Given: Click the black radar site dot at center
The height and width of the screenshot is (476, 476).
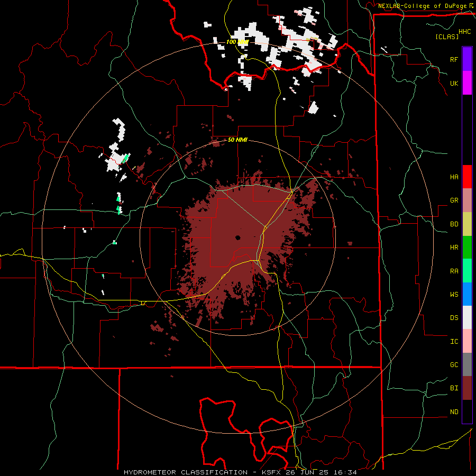Looking at the screenshot, I should point(237,237).
